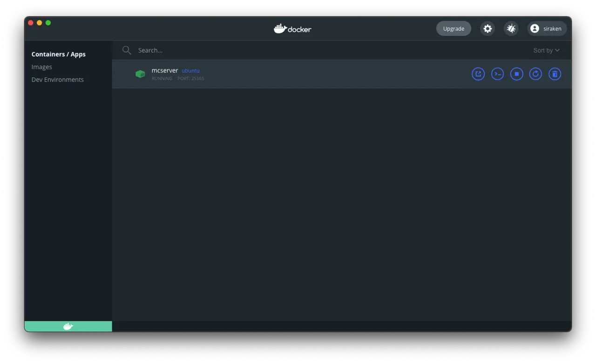Image resolution: width=596 pixels, height=364 pixels.
Task: Open the search magnifier icon
Action: (126, 50)
